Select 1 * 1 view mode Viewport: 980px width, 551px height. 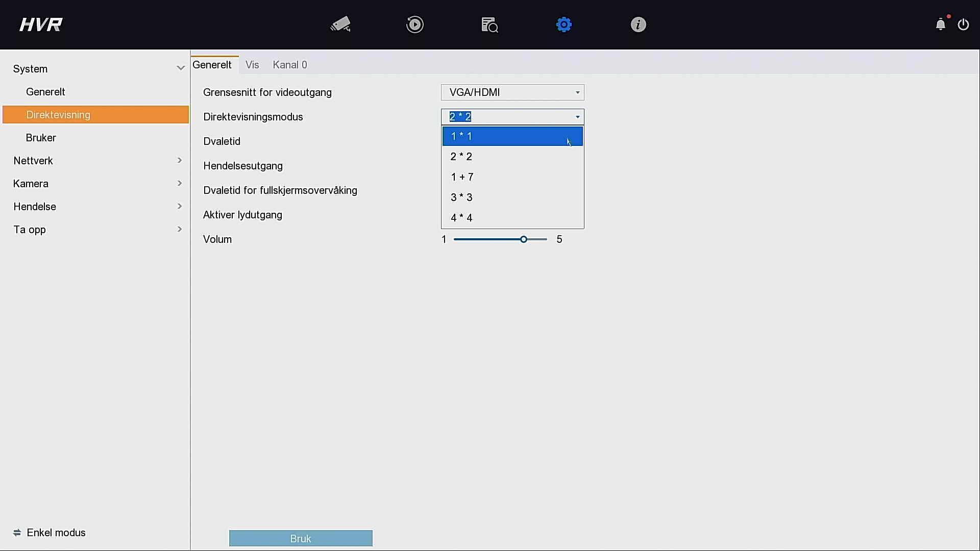pos(512,136)
